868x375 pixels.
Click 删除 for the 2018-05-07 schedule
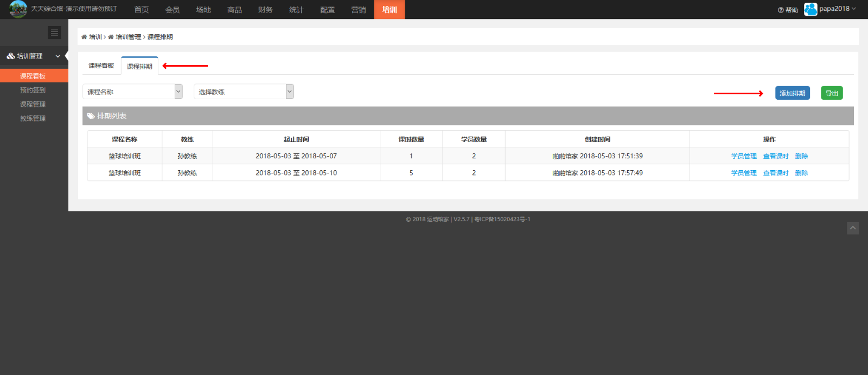(801, 156)
